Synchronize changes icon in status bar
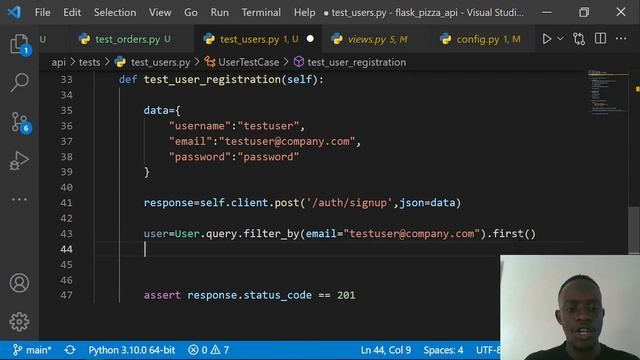Image resolution: width=640 pixels, height=360 pixels. (x=70, y=350)
